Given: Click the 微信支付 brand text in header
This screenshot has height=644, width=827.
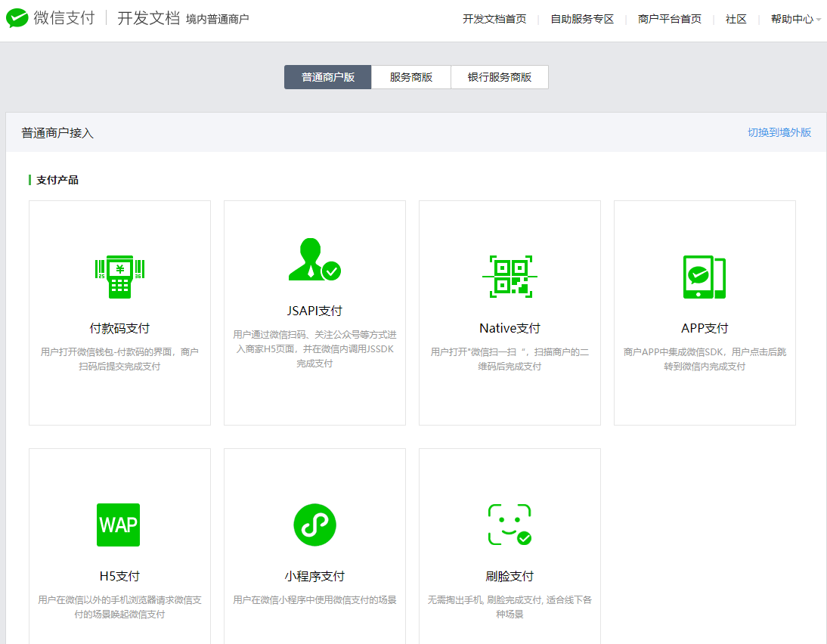Looking at the screenshot, I should point(64,18).
